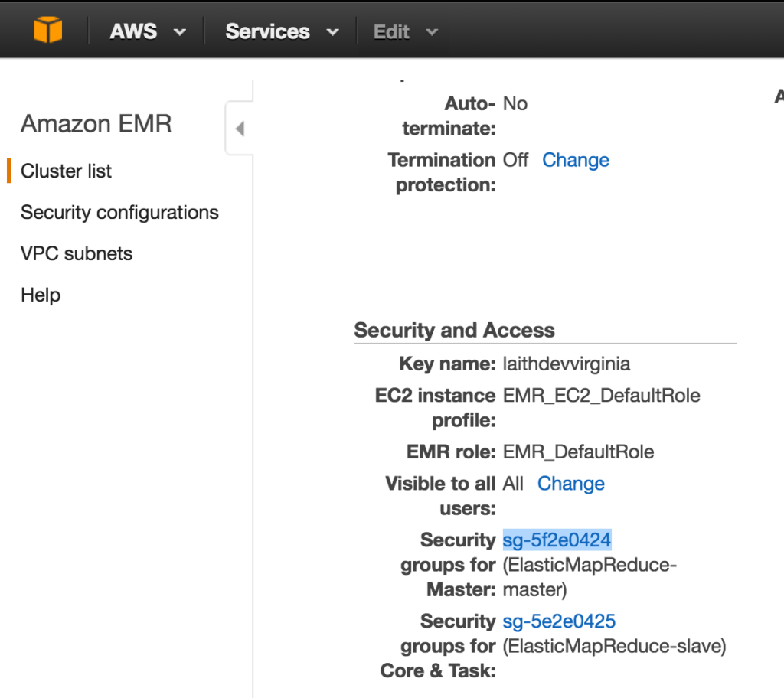Image resolution: width=784 pixels, height=698 pixels.
Task: Select Cluster list in the sidebar
Action: pos(65,171)
